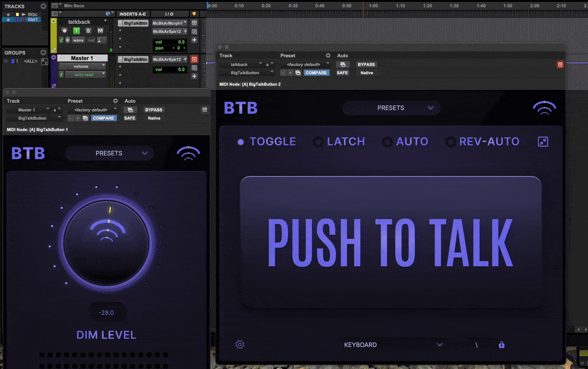Click the gear settings icon in BTB talkback plugin

(239, 344)
